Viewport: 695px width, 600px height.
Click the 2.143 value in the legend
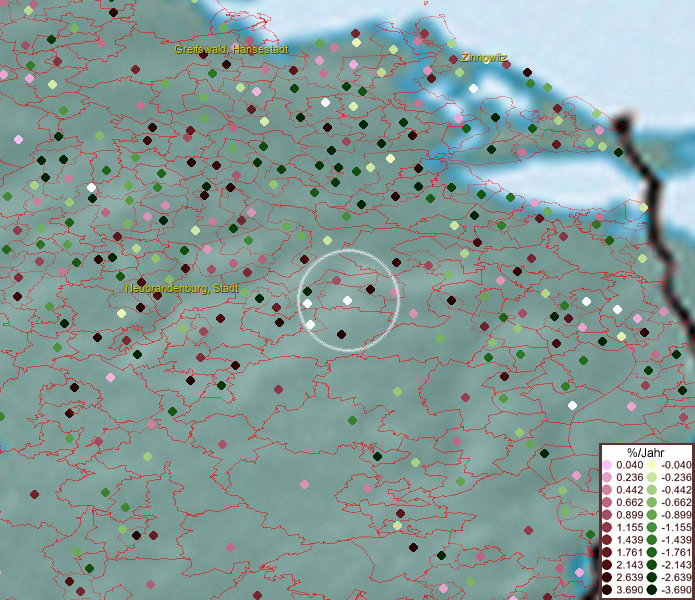click(x=628, y=565)
